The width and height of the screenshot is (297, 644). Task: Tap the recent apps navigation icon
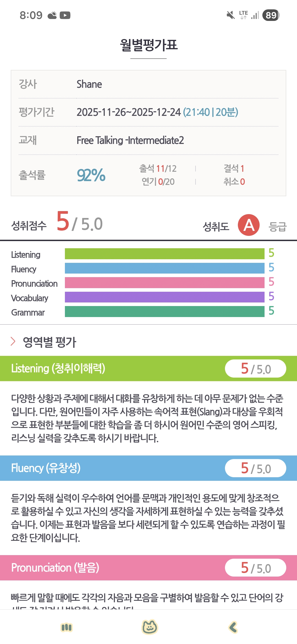point(66,627)
